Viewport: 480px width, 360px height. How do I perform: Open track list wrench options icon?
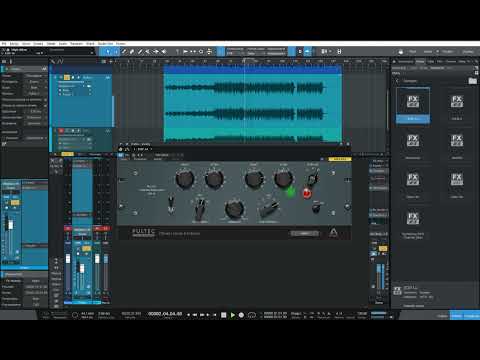[53, 61]
